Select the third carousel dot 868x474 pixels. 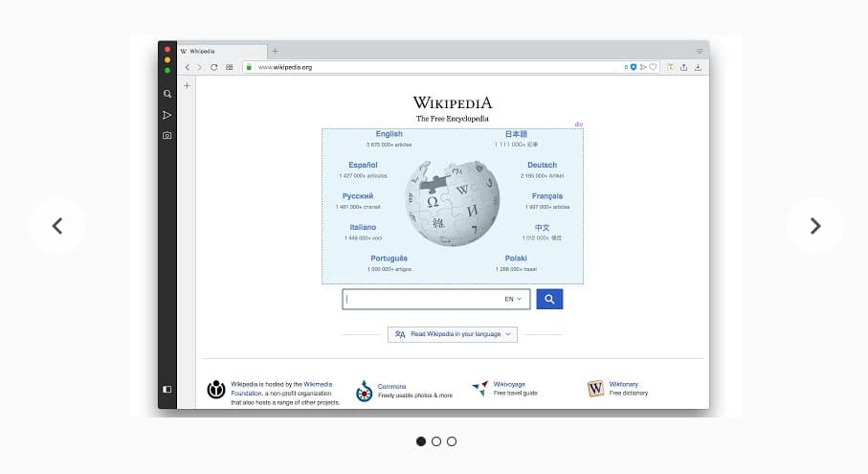(x=452, y=441)
